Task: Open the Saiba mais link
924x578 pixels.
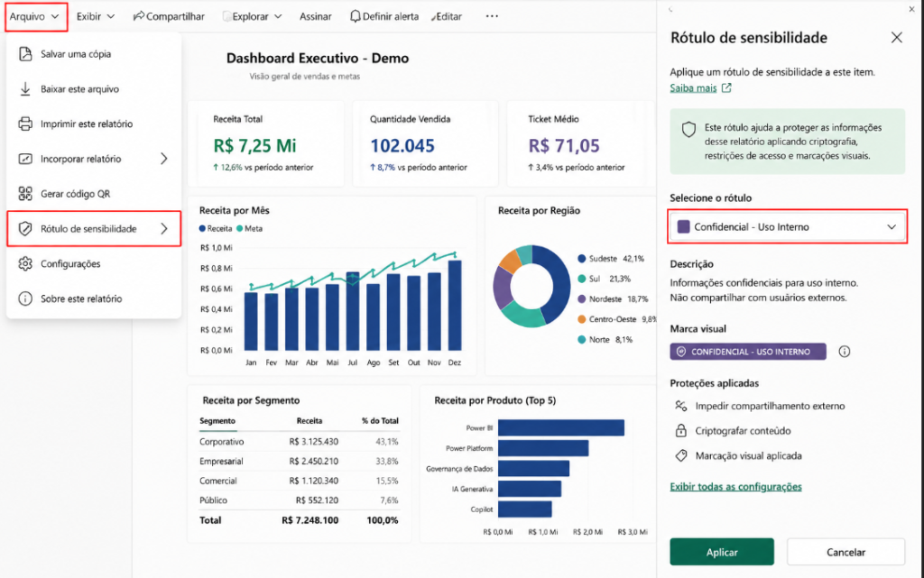Action: [x=693, y=87]
